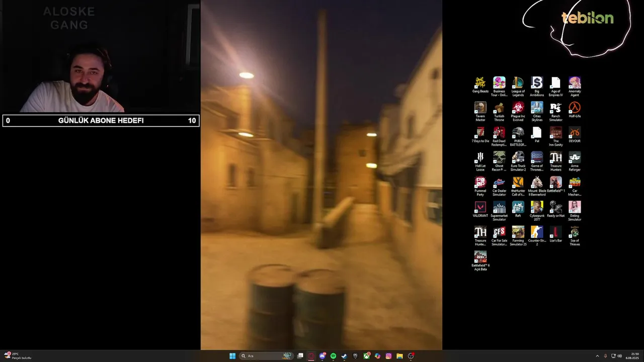Open Epic Games Launcher from the taskbar
The height and width of the screenshot is (362, 644).
click(355, 356)
